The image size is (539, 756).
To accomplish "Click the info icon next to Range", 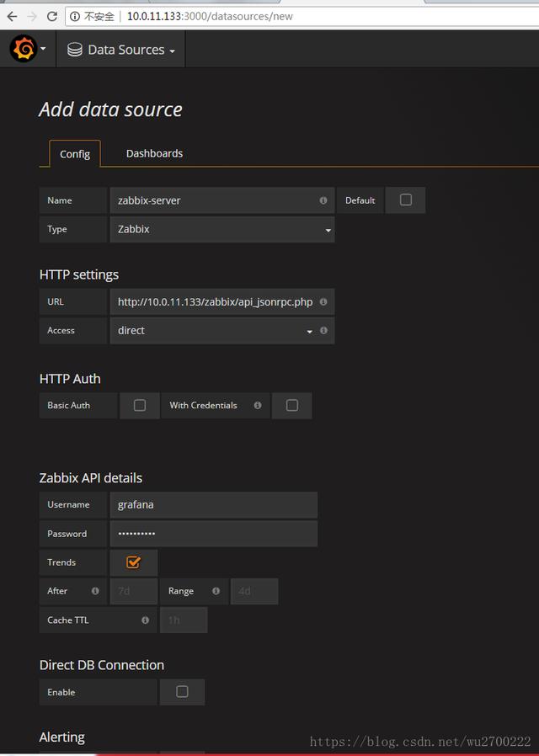I will pos(216,591).
